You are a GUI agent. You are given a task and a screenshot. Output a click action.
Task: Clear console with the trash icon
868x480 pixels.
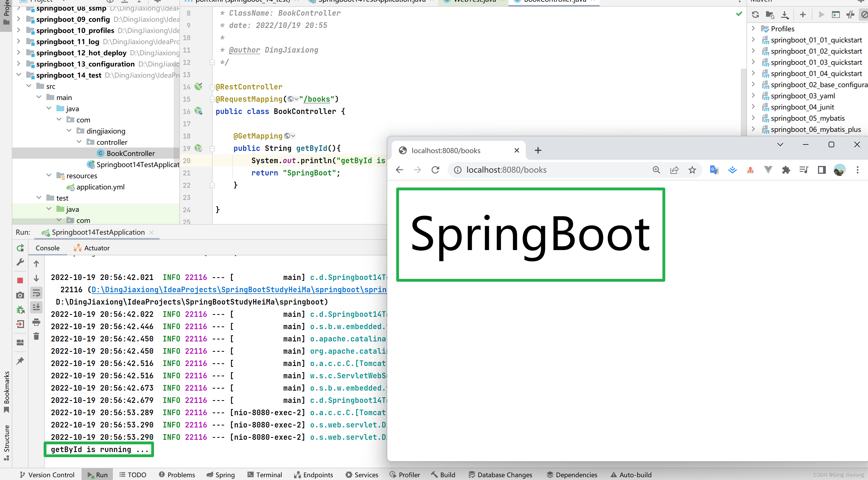click(36, 336)
